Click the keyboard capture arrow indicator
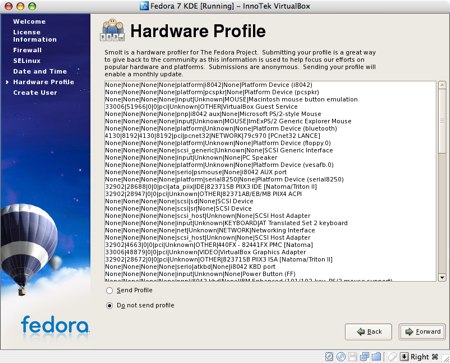Screen dimensions: 450x363 pyautogui.click(x=404, y=357)
